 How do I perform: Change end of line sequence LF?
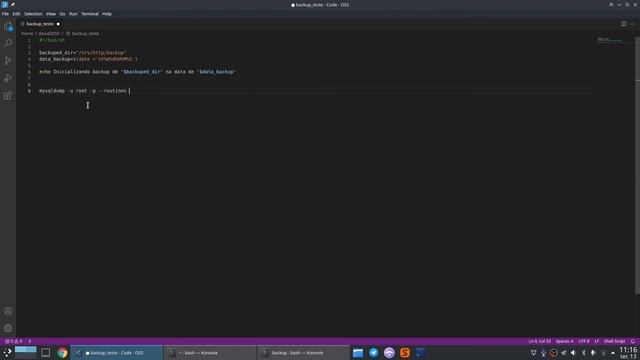coord(597,341)
